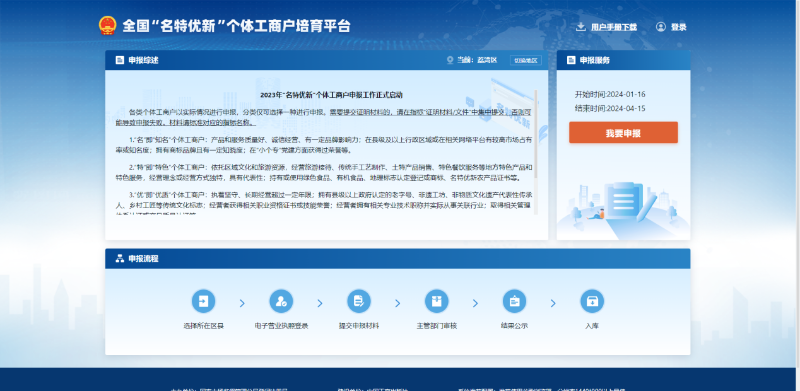Click the 申报服务 panel header icon
The height and width of the screenshot is (391, 800).
[571, 60]
